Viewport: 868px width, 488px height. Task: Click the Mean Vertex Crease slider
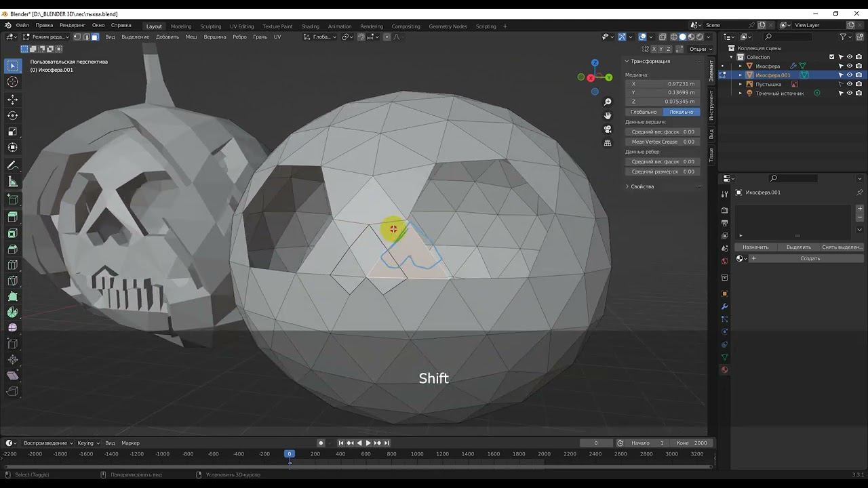tap(663, 142)
